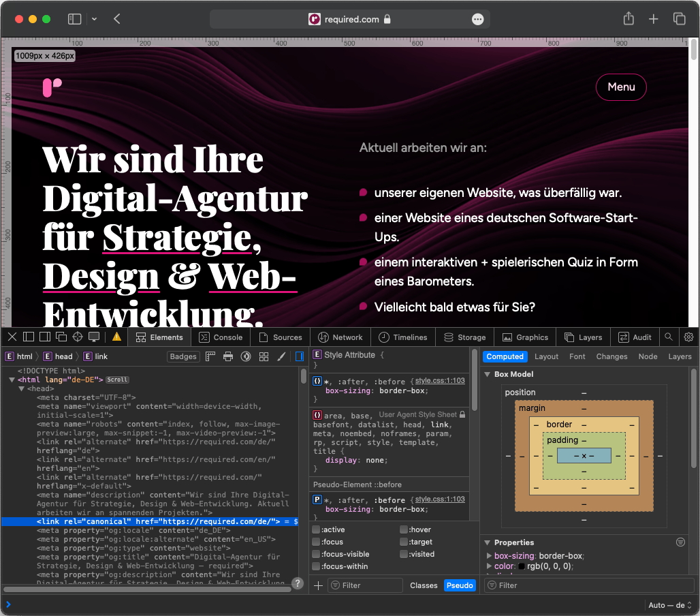This screenshot has width=700, height=616.
Task: Enable the :active pseudo-class checkbox
Action: [x=315, y=529]
